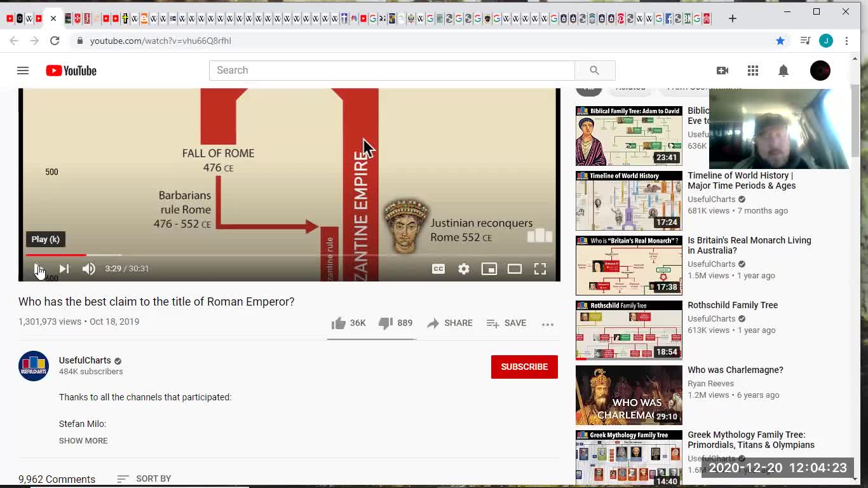Viewport: 868px width, 488px height.
Task: Open account avatar menu
Action: (x=820, y=71)
